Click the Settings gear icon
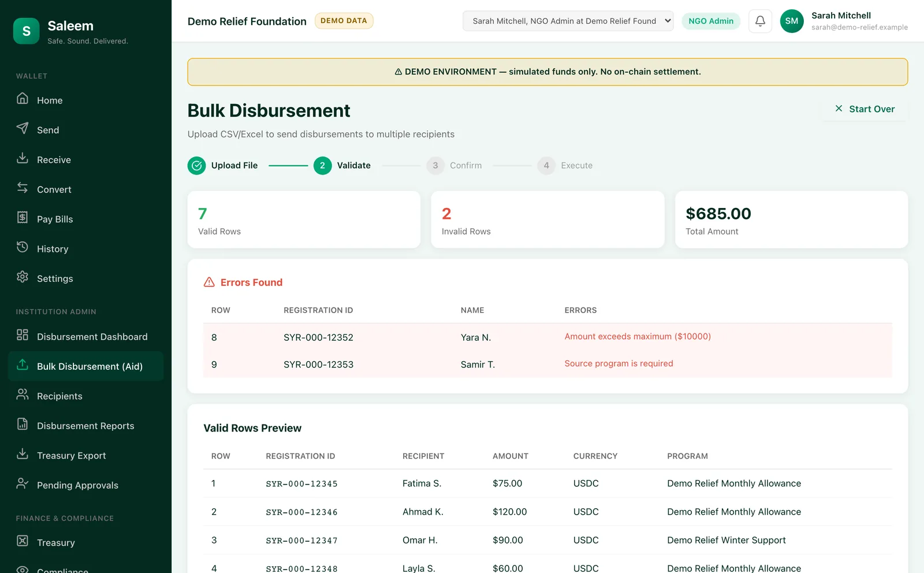The image size is (924, 573). coord(23,277)
